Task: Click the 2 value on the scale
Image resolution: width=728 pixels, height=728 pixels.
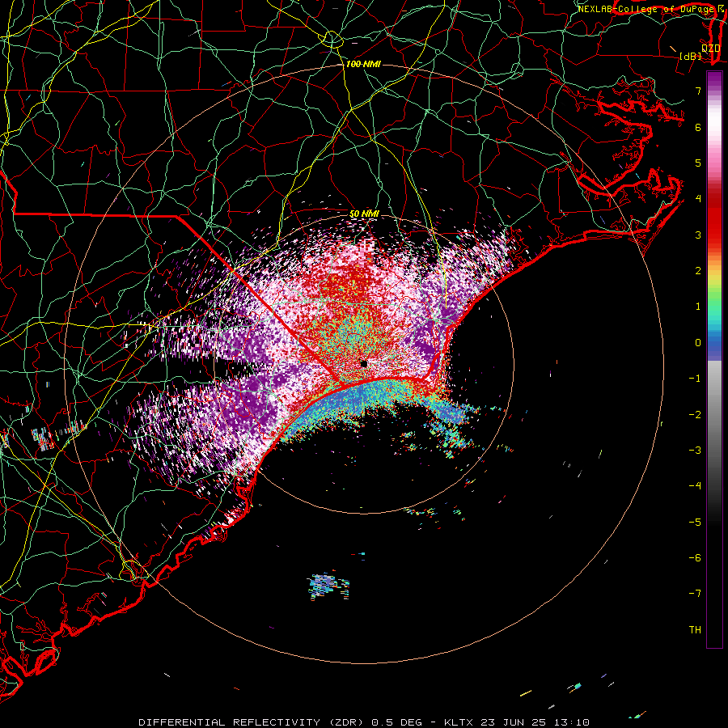Action: [698, 271]
